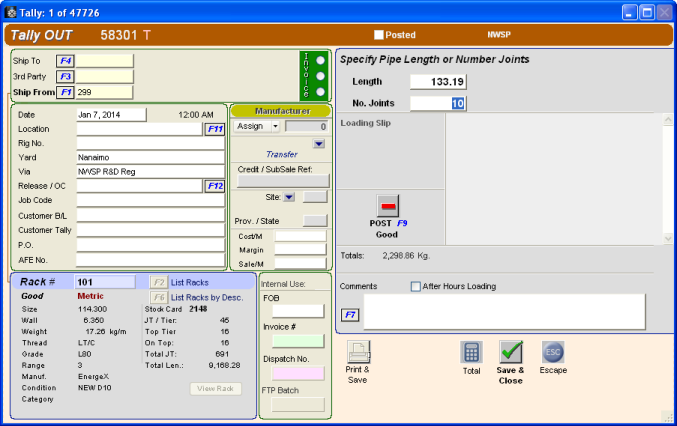Click the Total calculator icon
The height and width of the screenshot is (426, 677).
point(471,353)
